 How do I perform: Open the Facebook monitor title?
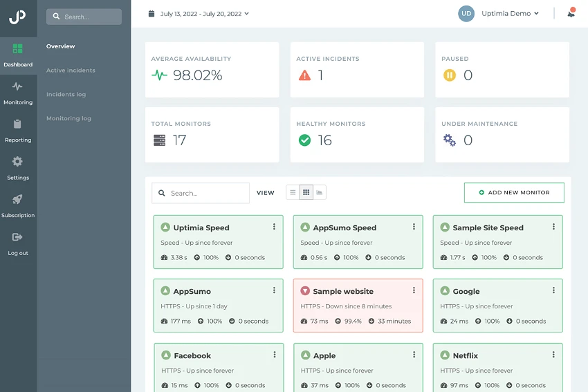pyautogui.click(x=192, y=355)
